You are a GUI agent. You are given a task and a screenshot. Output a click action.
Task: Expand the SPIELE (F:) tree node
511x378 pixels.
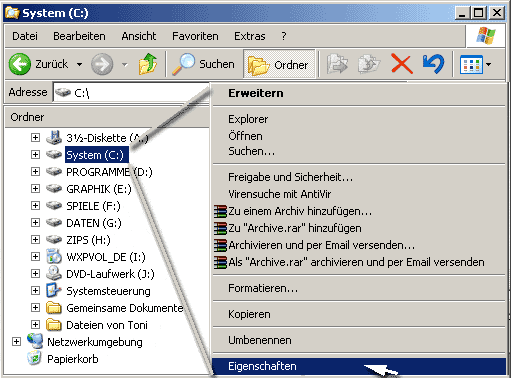click(35, 206)
